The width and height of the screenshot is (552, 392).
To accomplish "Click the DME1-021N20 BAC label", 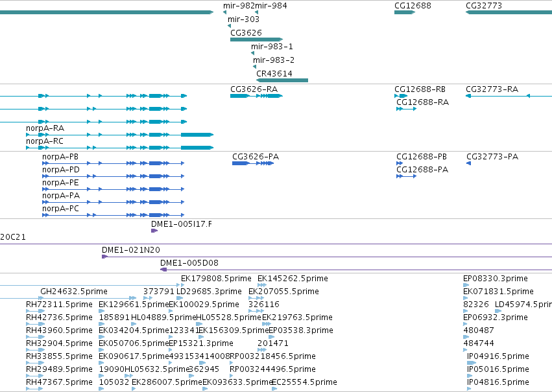I will point(131,250).
